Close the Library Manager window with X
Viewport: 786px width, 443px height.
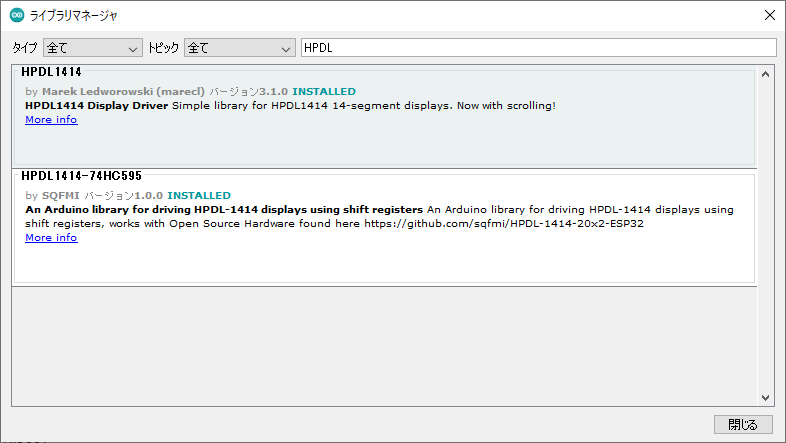click(x=768, y=15)
